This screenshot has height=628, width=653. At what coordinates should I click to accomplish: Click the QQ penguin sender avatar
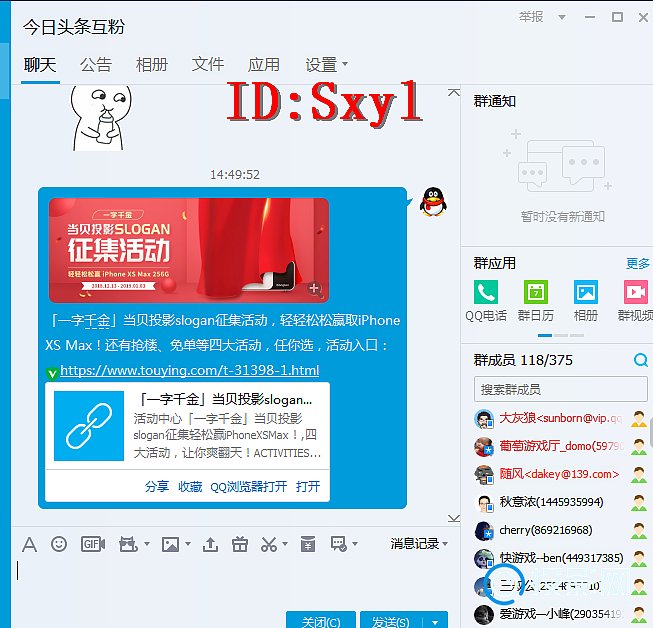click(433, 202)
